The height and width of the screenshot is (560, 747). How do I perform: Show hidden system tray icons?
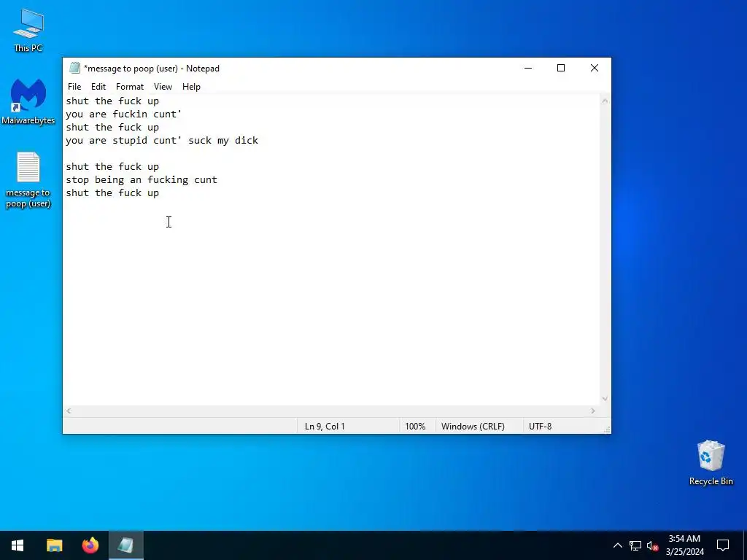tap(617, 545)
